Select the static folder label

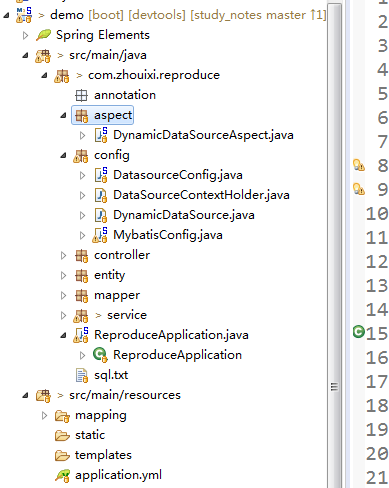(x=90, y=435)
